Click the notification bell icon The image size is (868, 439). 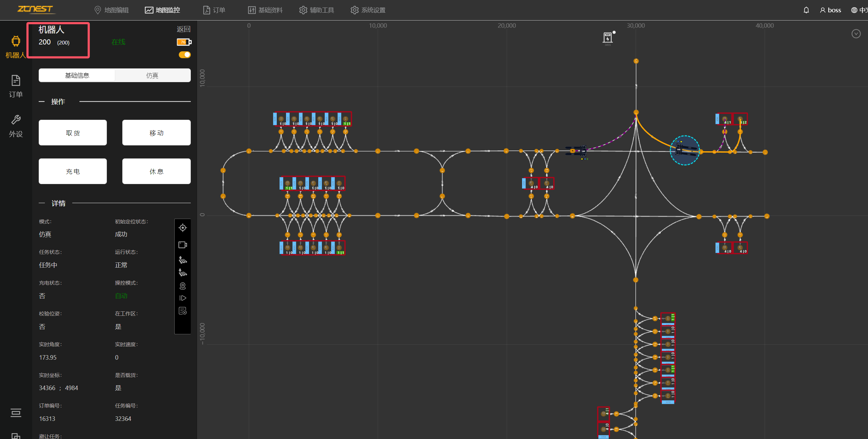806,10
